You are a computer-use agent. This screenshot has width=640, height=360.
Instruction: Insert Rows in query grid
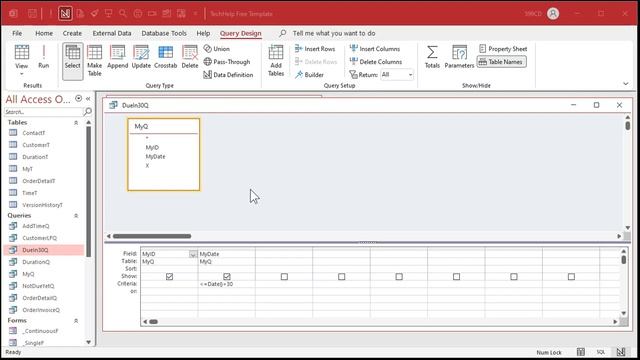point(315,49)
